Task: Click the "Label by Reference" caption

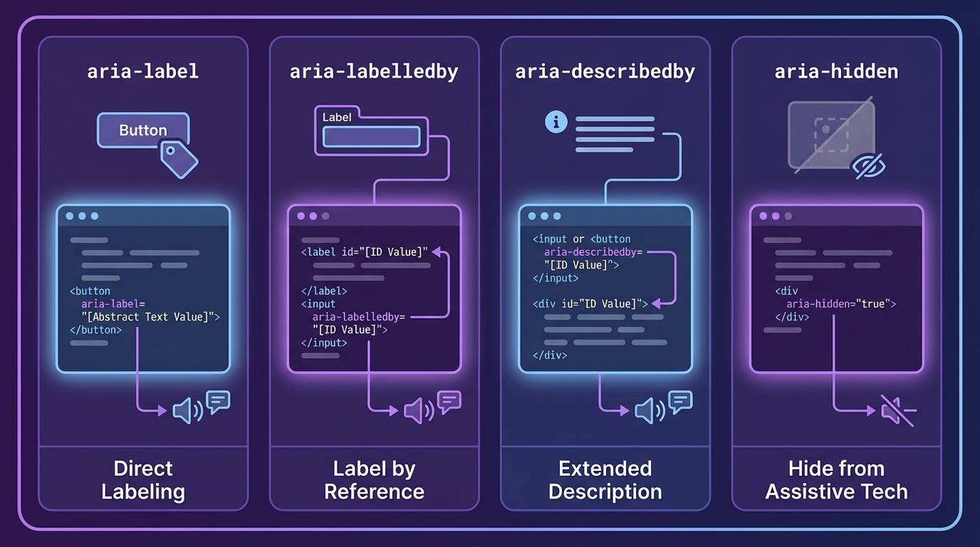Action: point(374,479)
